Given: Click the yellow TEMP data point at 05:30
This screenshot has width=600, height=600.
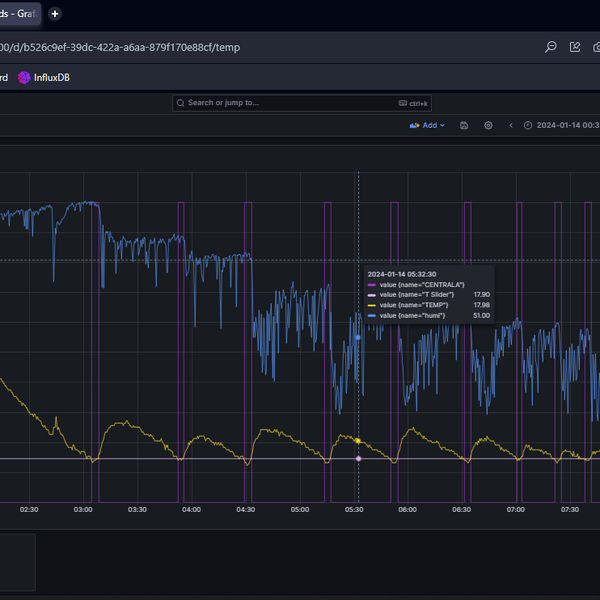Looking at the screenshot, I should (358, 440).
